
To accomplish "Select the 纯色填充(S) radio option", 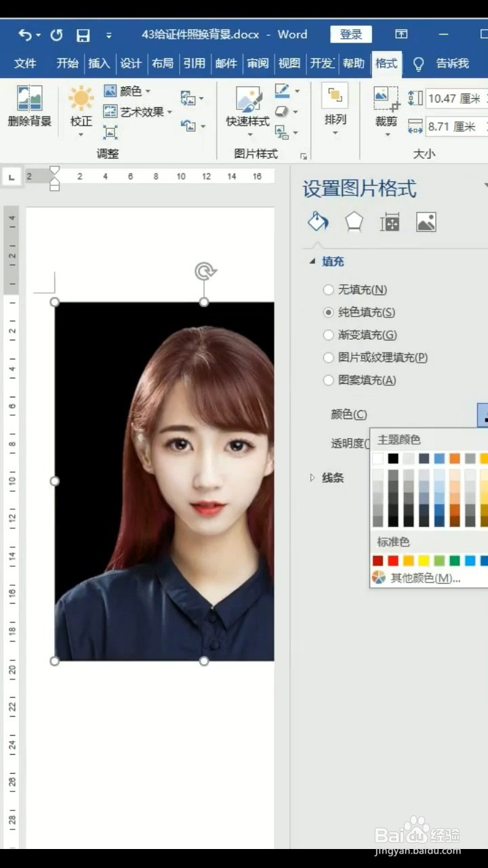I will (359, 313).
